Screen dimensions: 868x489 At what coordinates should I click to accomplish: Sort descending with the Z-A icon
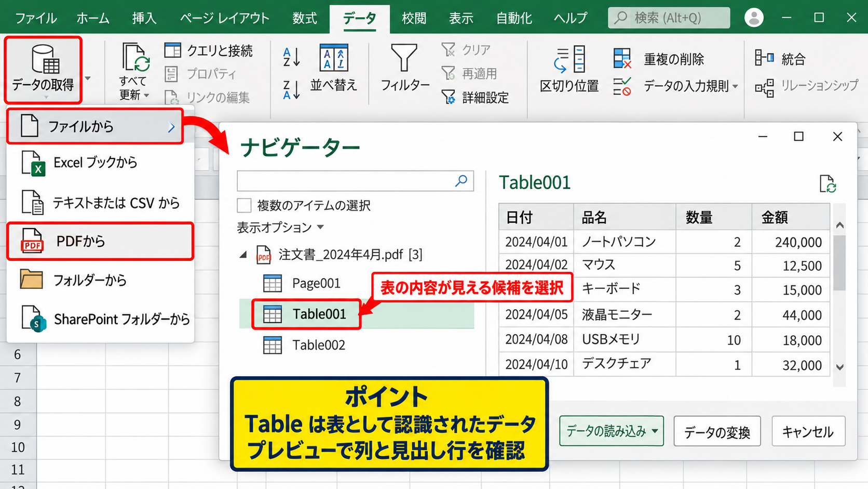291,89
